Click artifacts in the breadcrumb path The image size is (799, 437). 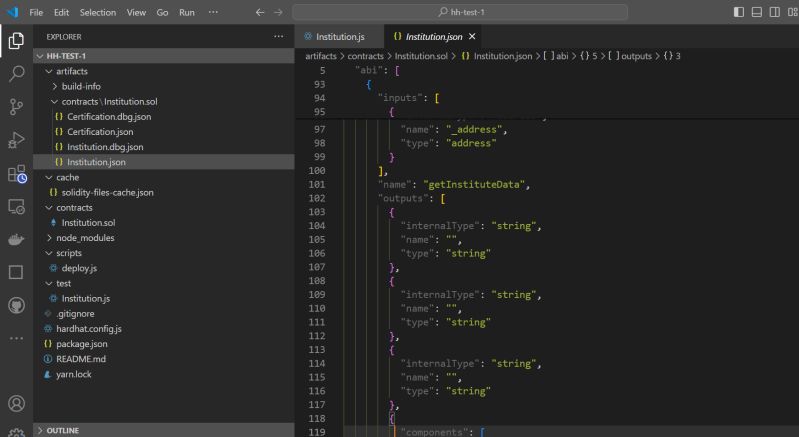(x=321, y=56)
